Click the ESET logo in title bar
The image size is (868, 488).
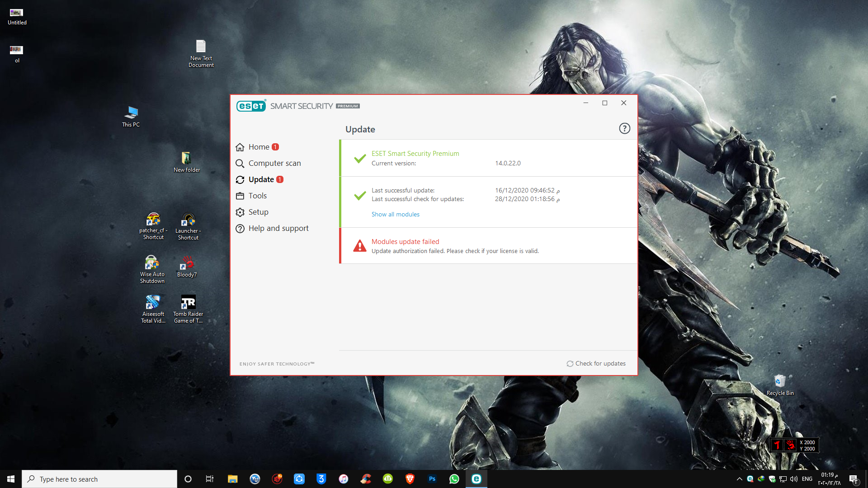[x=251, y=106]
